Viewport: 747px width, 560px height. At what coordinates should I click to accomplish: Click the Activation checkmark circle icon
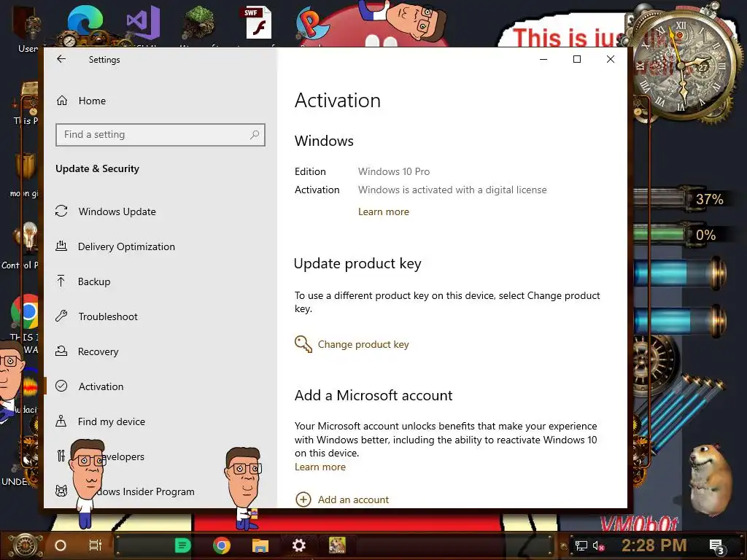point(61,386)
